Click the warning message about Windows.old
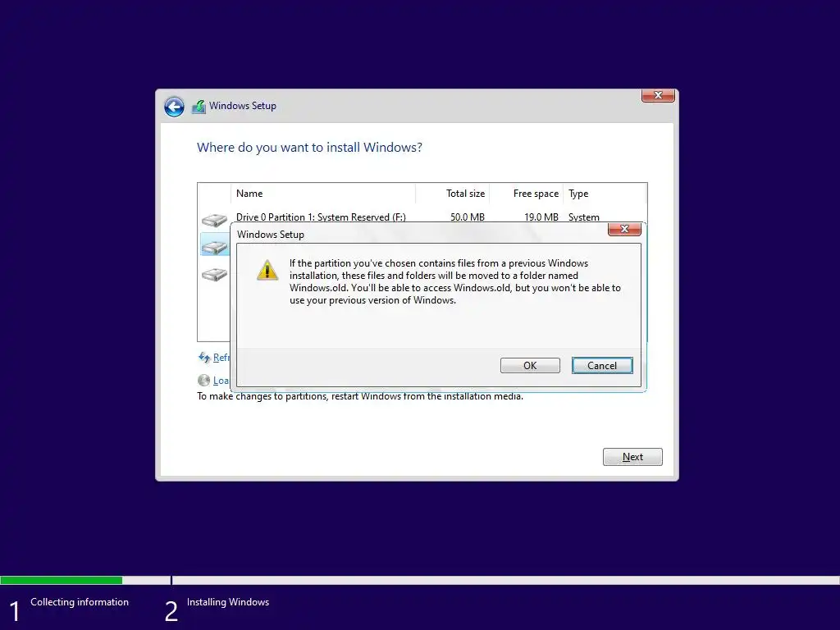 455,282
